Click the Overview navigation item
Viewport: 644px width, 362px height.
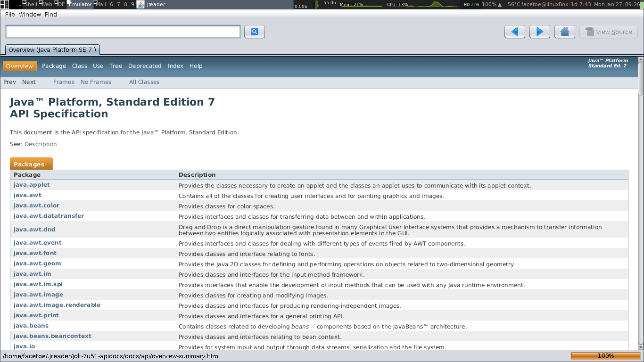[x=19, y=66]
